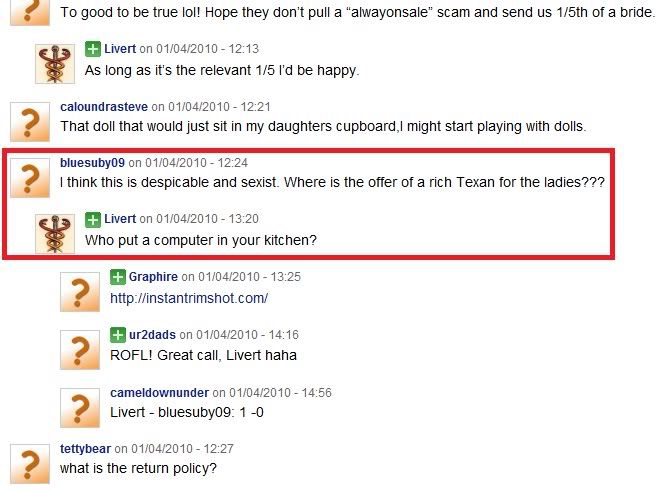Open caloundrasteve's user profile link
The image size is (662, 491).
coord(104,107)
